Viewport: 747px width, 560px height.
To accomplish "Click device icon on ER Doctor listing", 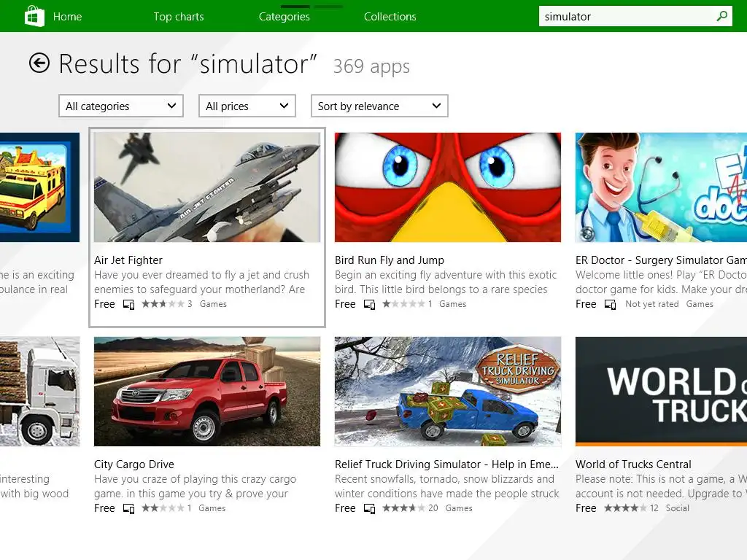I will (x=610, y=304).
